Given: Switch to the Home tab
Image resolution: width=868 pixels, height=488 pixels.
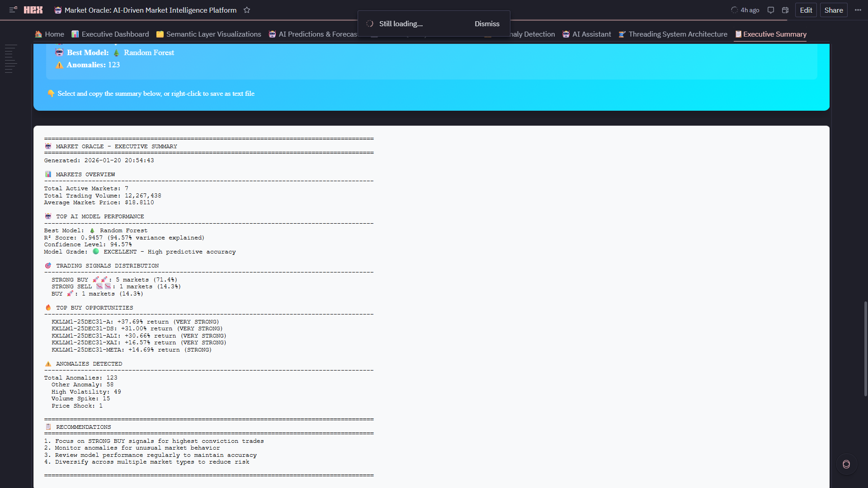Looking at the screenshot, I should (50, 34).
